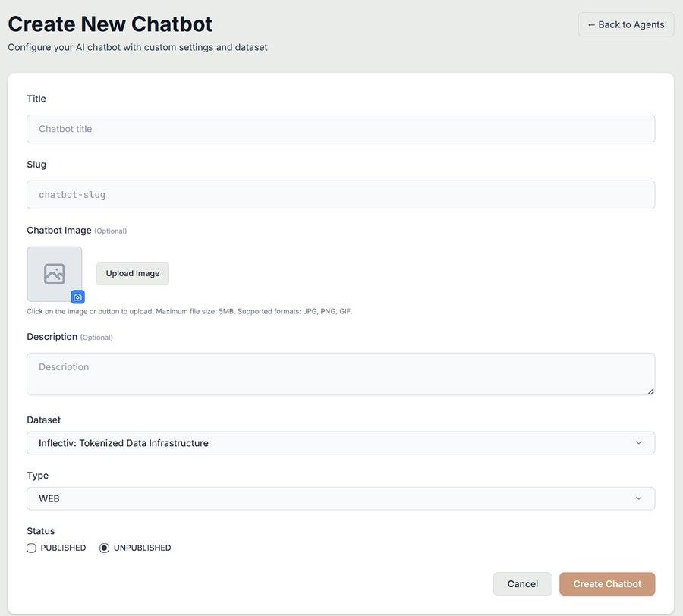Go back to Agents
The width and height of the screenshot is (683, 616).
[625, 24]
